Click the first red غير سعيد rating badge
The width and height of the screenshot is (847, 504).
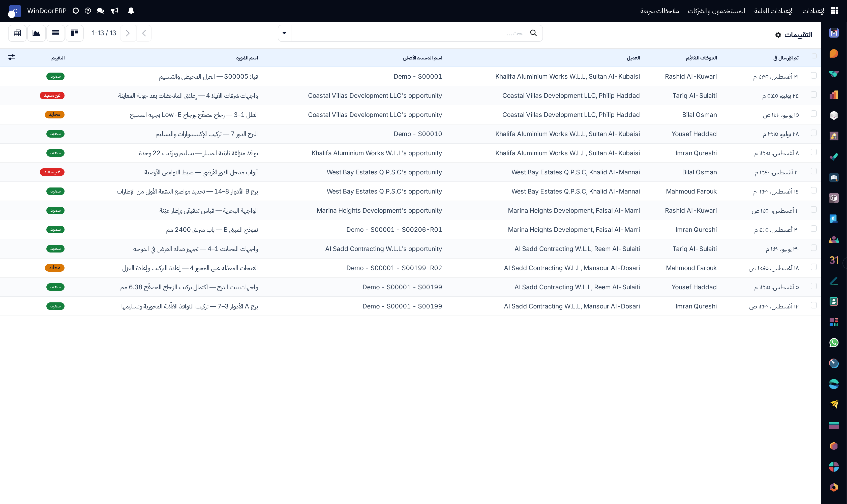point(52,96)
